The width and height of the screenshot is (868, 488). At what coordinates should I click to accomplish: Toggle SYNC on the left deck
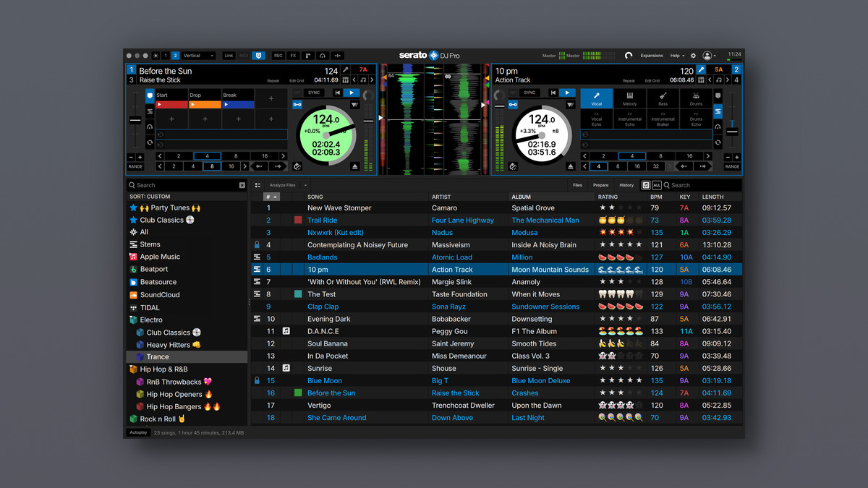[x=314, y=93]
